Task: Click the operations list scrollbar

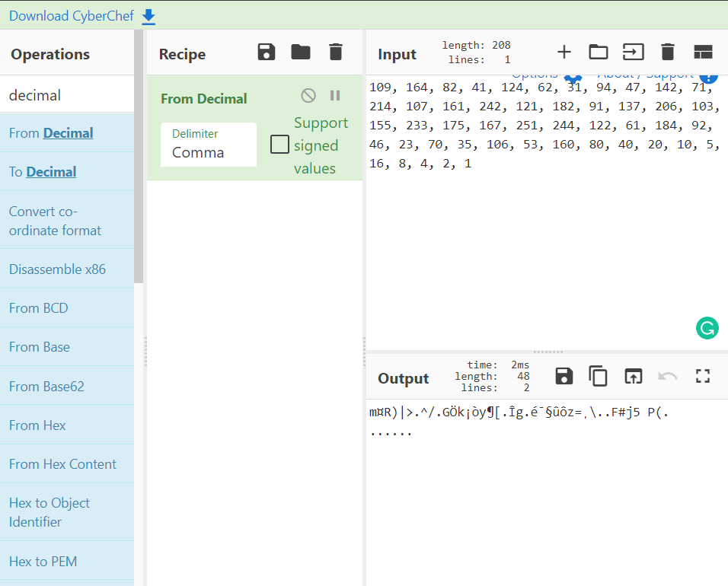Action: pos(139,156)
